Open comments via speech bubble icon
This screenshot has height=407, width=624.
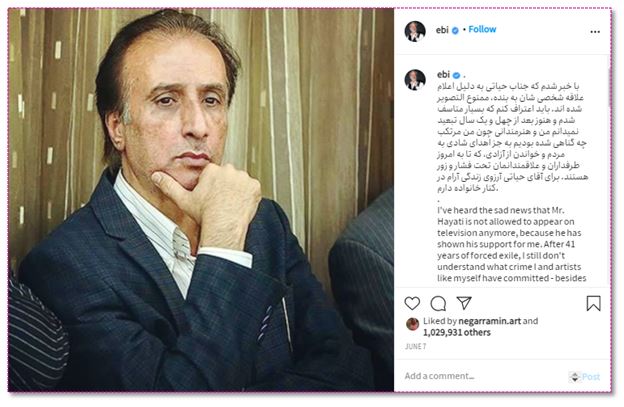point(438,304)
